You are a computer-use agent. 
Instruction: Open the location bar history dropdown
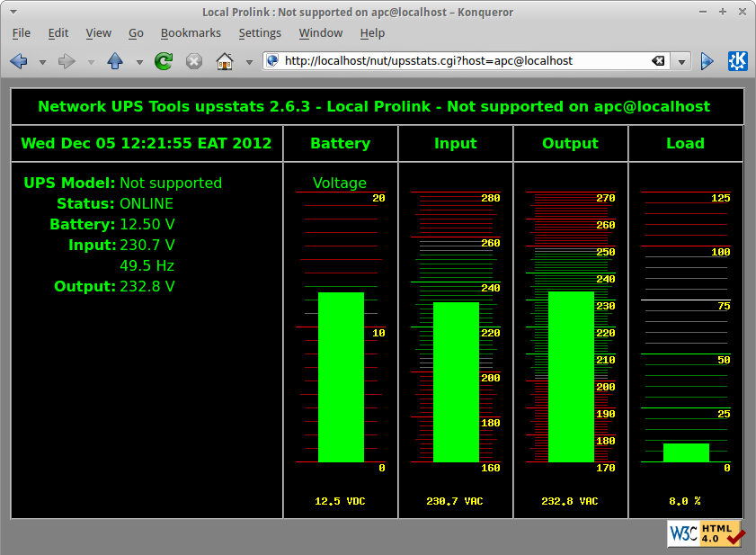pyautogui.click(x=681, y=62)
